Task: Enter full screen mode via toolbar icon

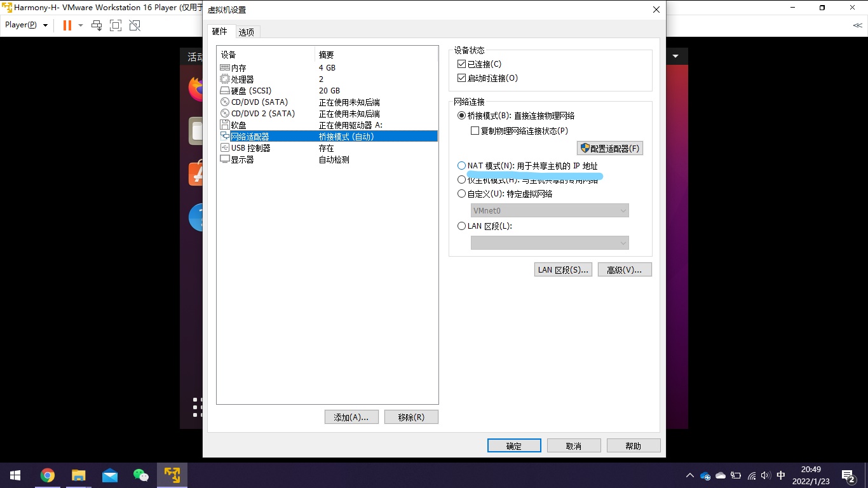Action: [116, 25]
